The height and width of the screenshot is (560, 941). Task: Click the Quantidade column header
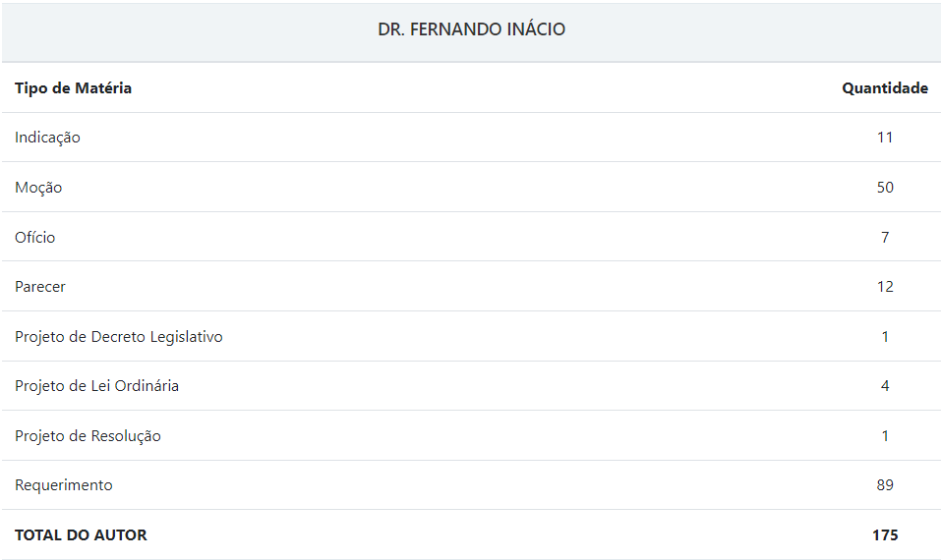coord(885,88)
